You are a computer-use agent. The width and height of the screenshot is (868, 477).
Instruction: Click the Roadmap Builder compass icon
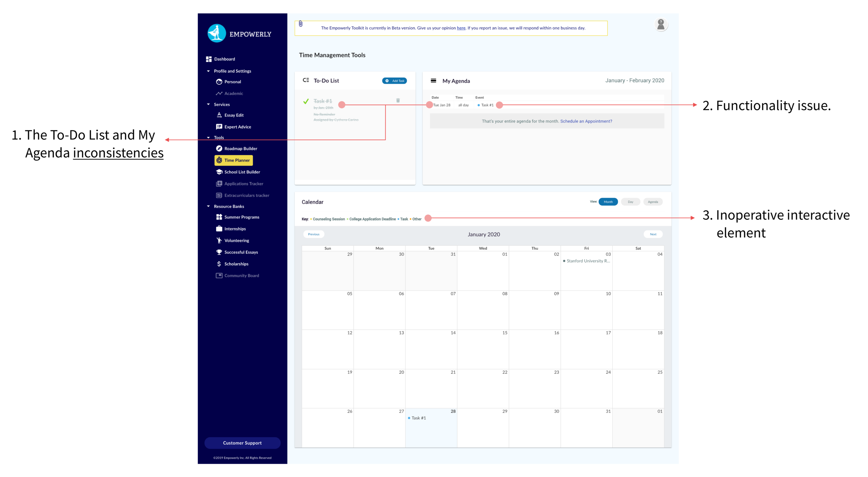[219, 148]
